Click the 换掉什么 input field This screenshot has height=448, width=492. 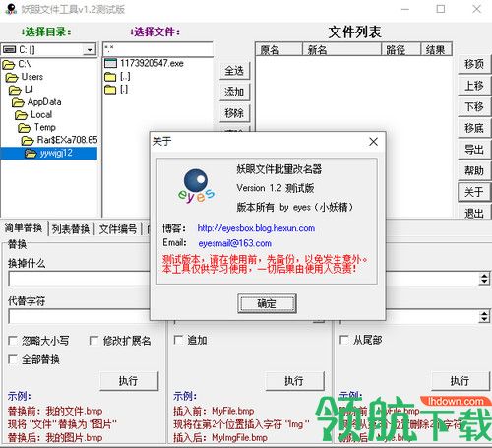click(79, 279)
